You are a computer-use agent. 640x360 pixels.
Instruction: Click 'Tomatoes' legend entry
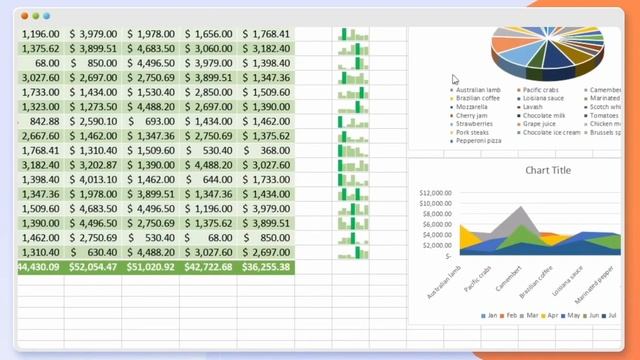pyautogui.click(x=601, y=116)
